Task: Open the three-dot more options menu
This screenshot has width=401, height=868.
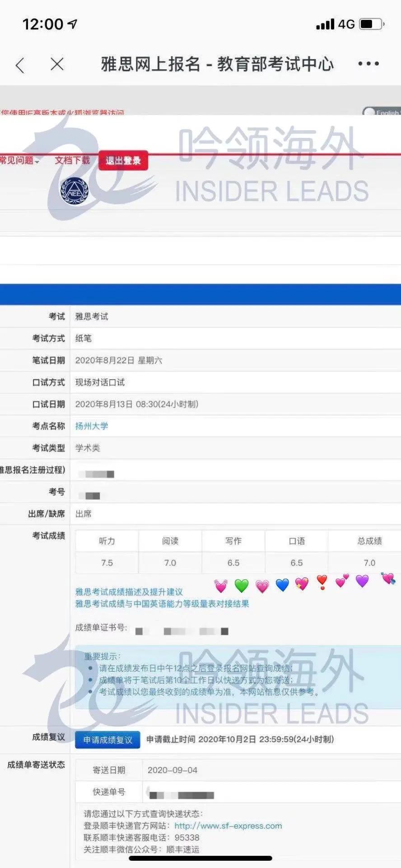Action: click(x=368, y=64)
